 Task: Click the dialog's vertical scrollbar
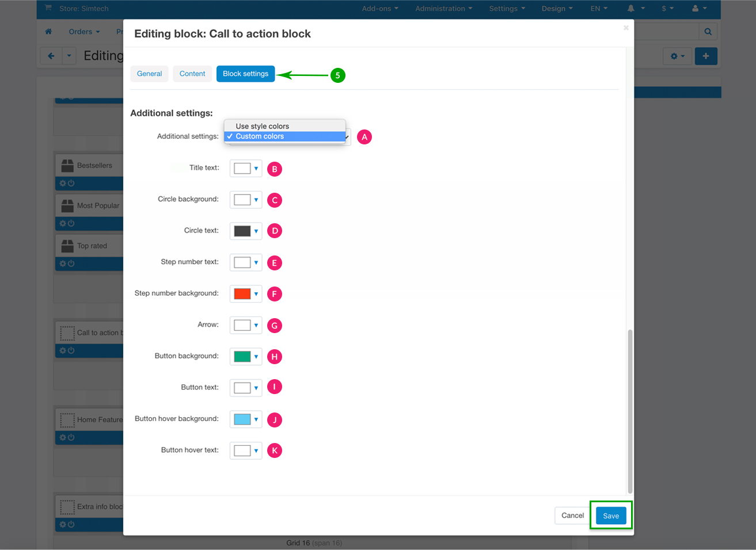630,411
